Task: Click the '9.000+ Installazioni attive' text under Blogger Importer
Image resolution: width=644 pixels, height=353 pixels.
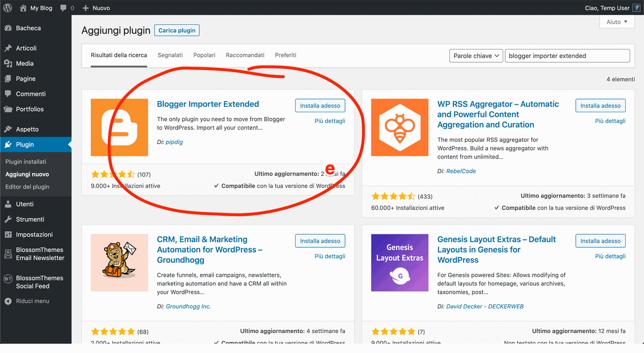Action: [126, 186]
